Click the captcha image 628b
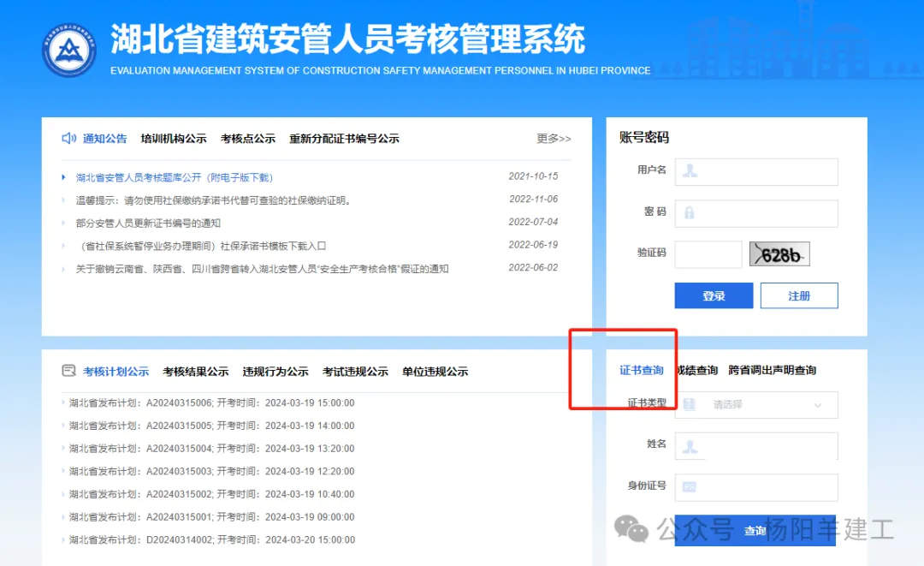Viewport: 924px width, 566px height. click(779, 254)
